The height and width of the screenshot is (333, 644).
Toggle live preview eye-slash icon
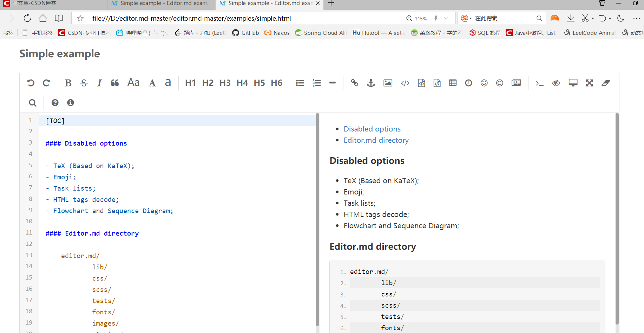(556, 83)
